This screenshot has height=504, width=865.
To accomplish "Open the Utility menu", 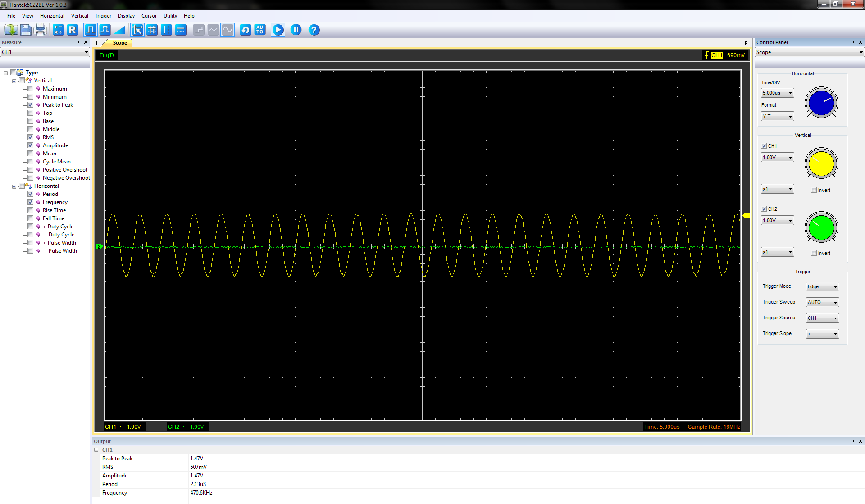I will (x=170, y=16).
